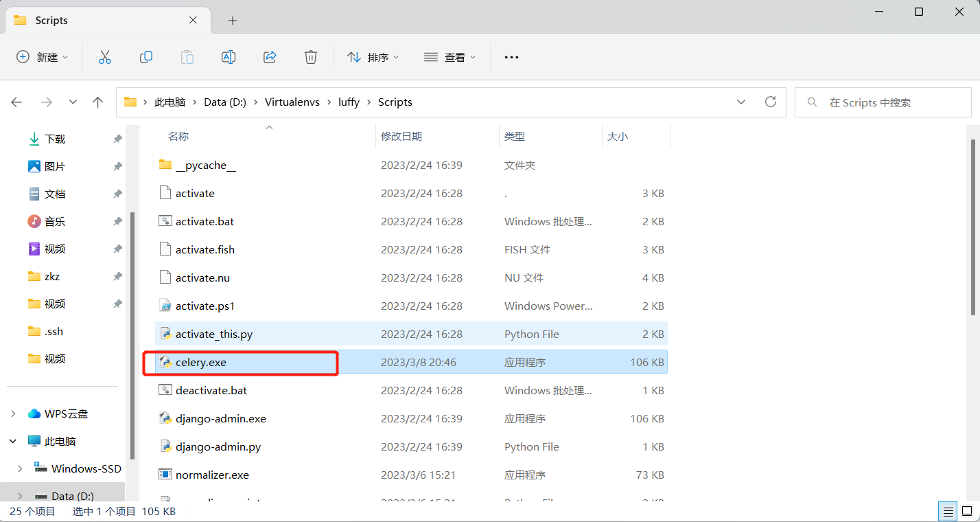The width and height of the screenshot is (980, 522).
Task: Click the file list vertical scrollbar
Action: 973,227
